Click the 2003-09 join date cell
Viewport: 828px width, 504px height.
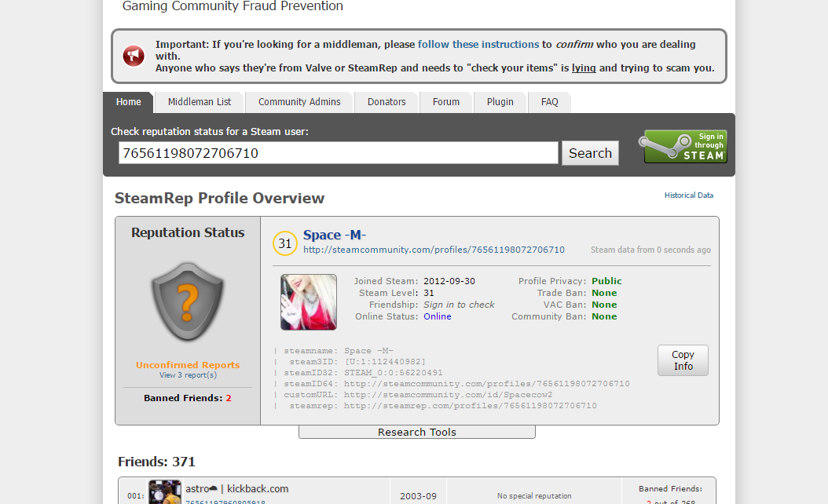click(418, 496)
